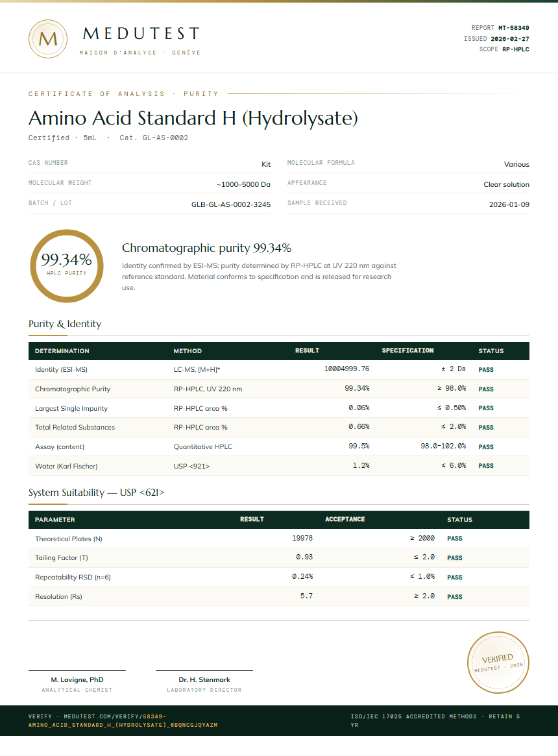Select Identity (ESI-MS) row label
Viewport: 558px width, 756px height.
click(x=61, y=370)
